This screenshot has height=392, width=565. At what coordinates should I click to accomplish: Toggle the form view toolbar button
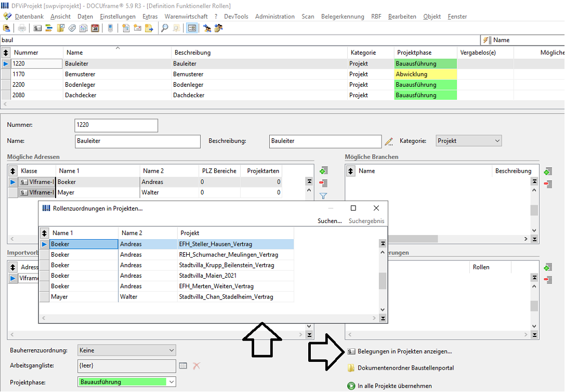tap(192, 28)
